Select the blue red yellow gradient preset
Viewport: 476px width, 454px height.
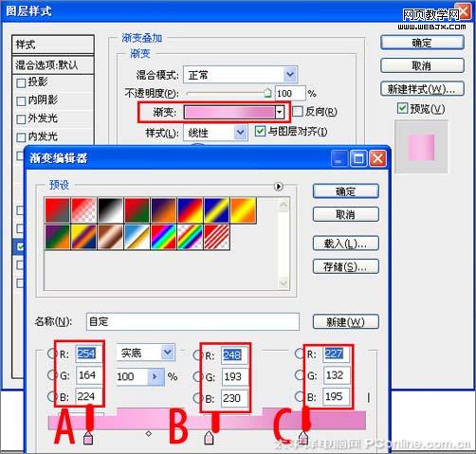tap(191, 210)
